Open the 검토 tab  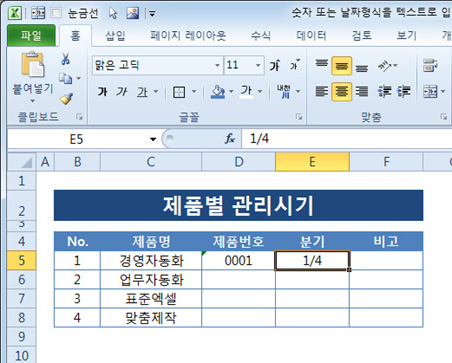click(x=362, y=36)
